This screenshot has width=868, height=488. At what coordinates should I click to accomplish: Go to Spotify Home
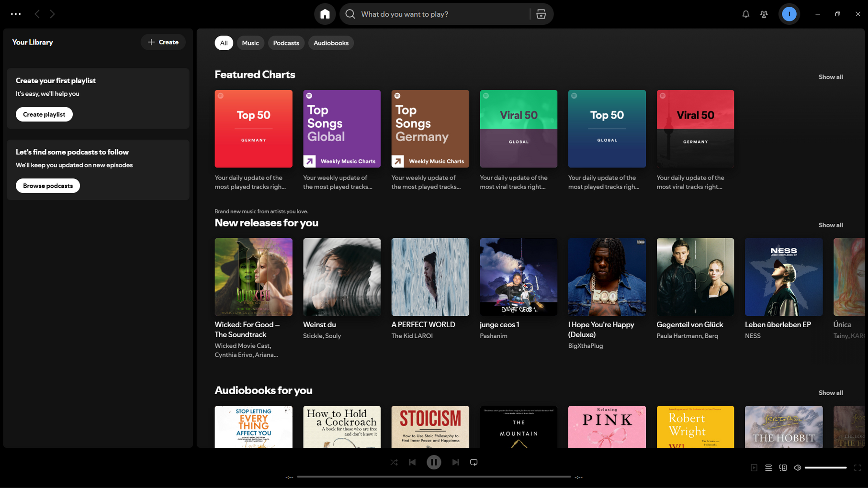click(x=325, y=14)
